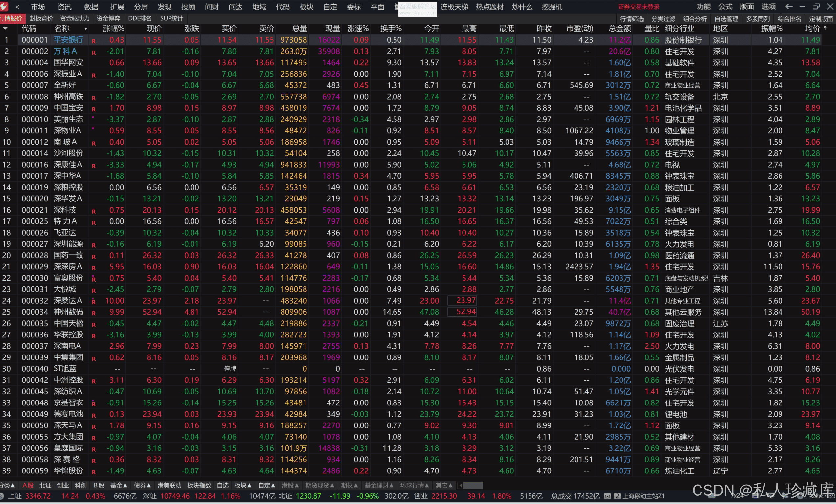Expand the 环球行情▲ bottom tab menu

[415, 485]
